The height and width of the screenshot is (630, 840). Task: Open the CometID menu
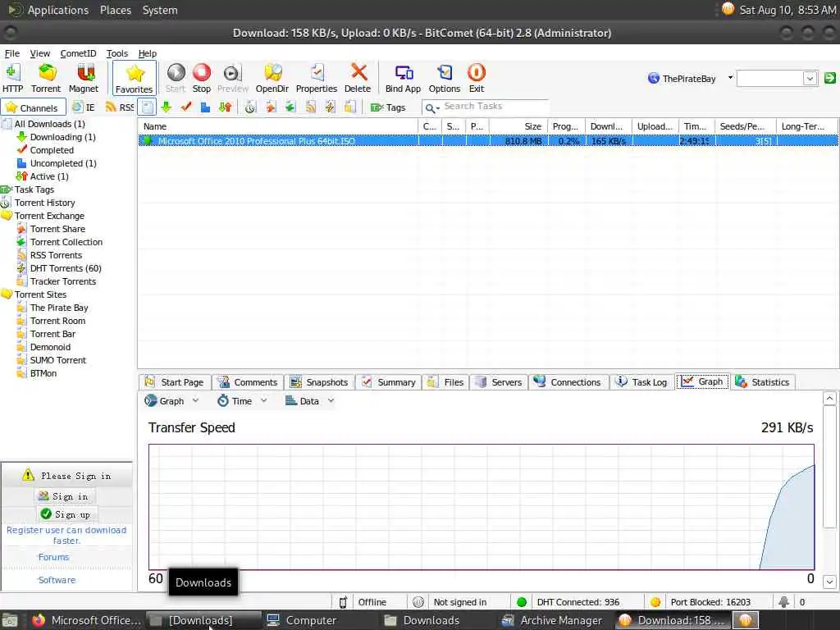pyautogui.click(x=78, y=53)
